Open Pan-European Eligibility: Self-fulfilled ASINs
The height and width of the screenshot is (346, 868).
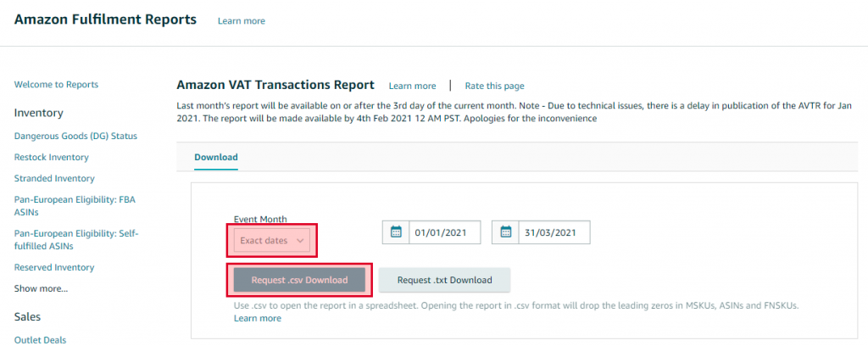coord(76,240)
